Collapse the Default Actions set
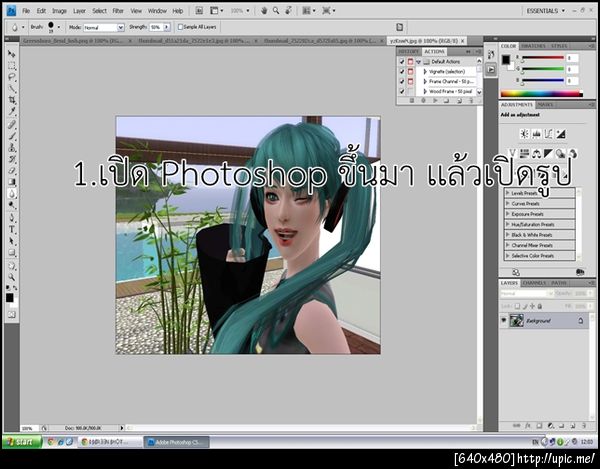This screenshot has width=600, height=469. click(x=418, y=62)
